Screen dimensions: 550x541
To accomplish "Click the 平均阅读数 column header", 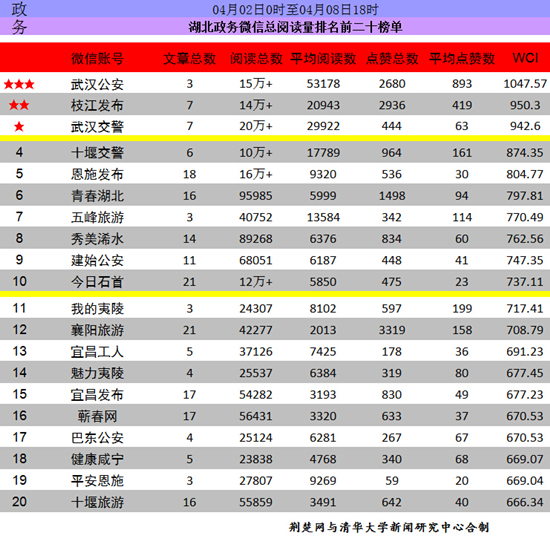I will 323,59.
